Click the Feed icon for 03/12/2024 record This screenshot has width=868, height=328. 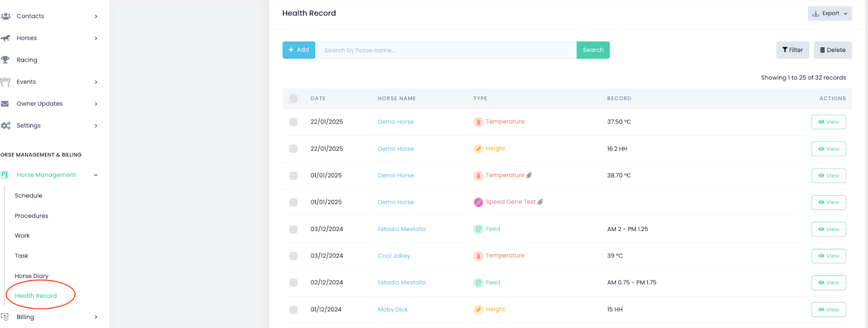click(478, 229)
